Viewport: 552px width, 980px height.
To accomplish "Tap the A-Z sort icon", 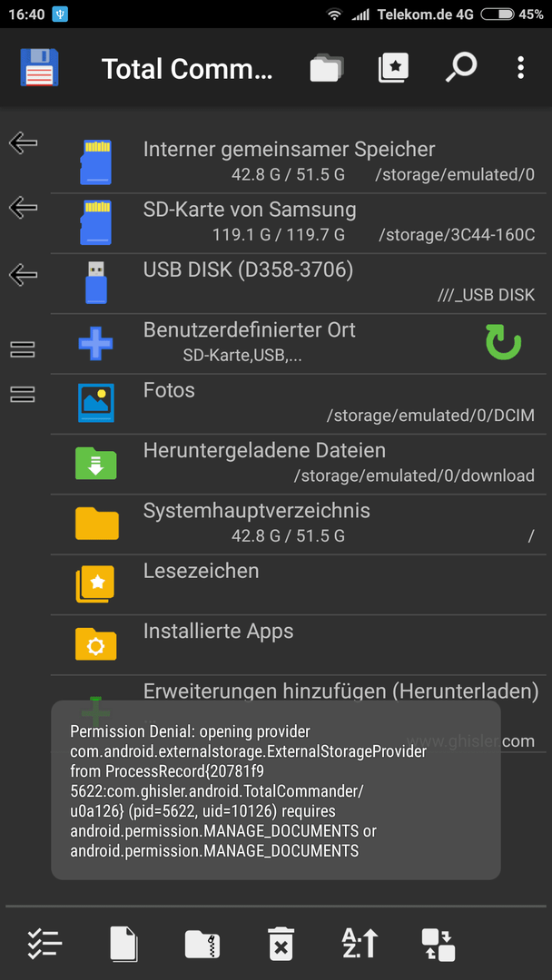I will coord(360,944).
